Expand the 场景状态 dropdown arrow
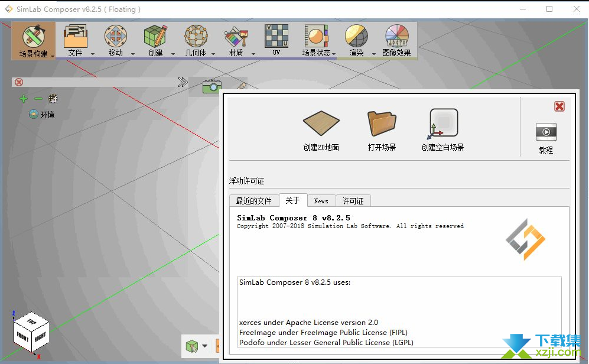This screenshot has height=364, width=589. (x=334, y=54)
